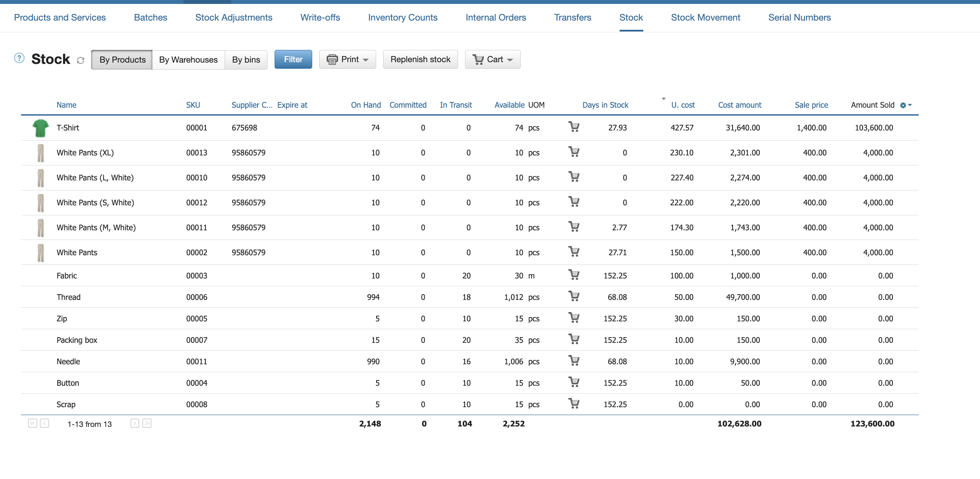Open the Stock Movement tab

[x=705, y=18]
